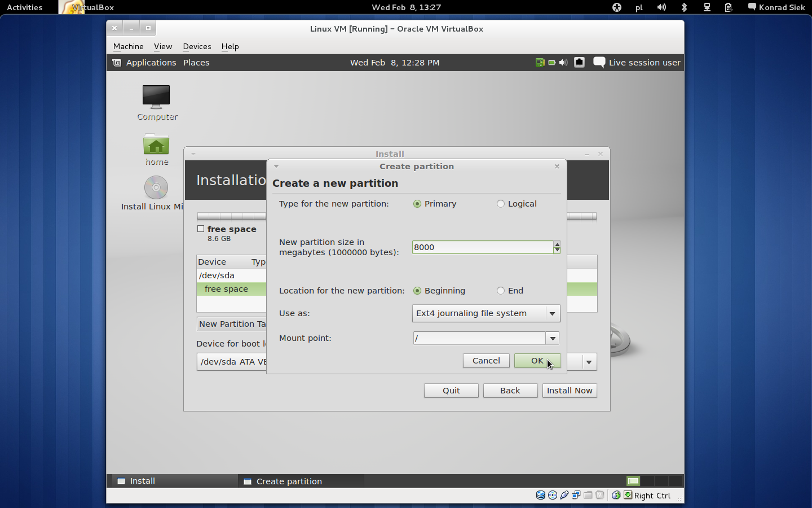Screen dimensions: 812x508
Task: Open the VirtualBox Machine menu
Action: click(129, 46)
